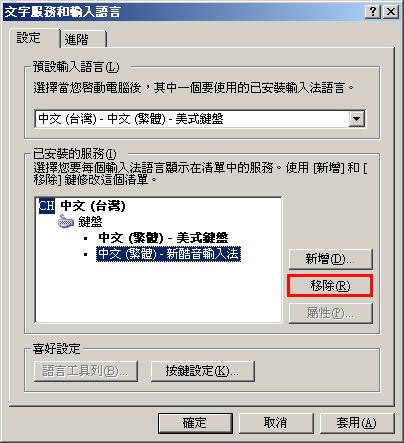
Task: Select the 設定 tab
Action: point(34,38)
